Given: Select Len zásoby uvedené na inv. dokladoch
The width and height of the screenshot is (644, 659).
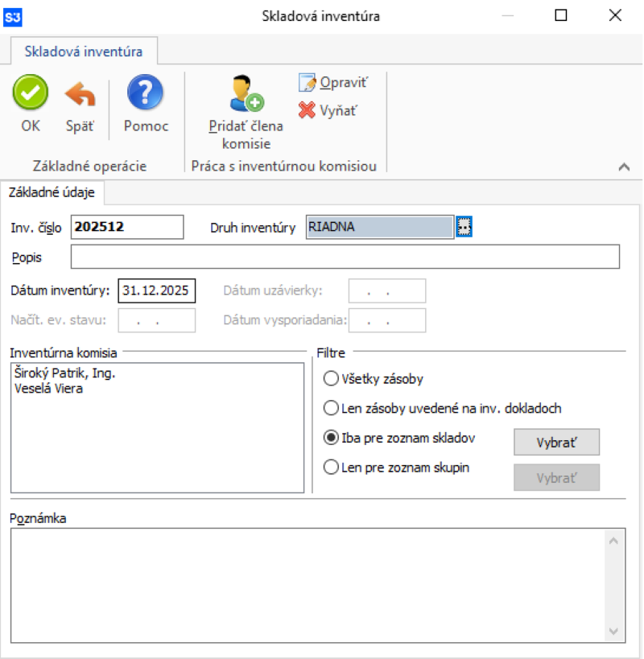Looking at the screenshot, I should point(330,408).
